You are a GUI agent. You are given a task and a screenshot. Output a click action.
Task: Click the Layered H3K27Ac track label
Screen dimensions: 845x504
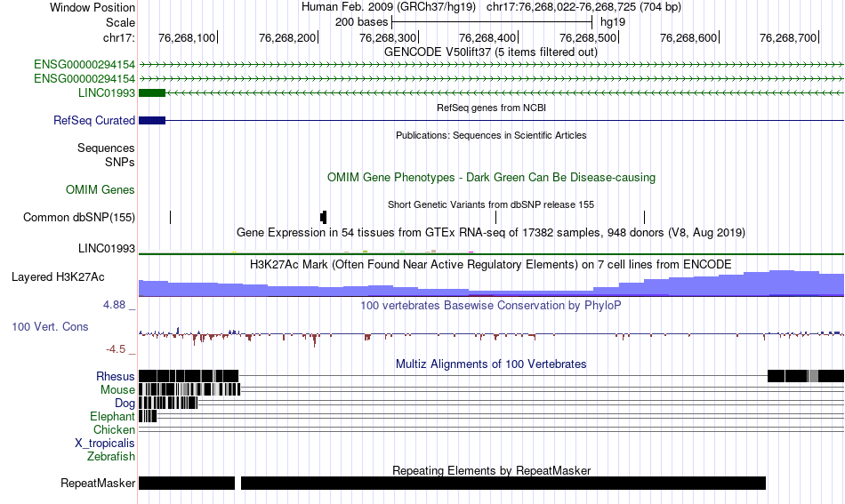pos(58,277)
